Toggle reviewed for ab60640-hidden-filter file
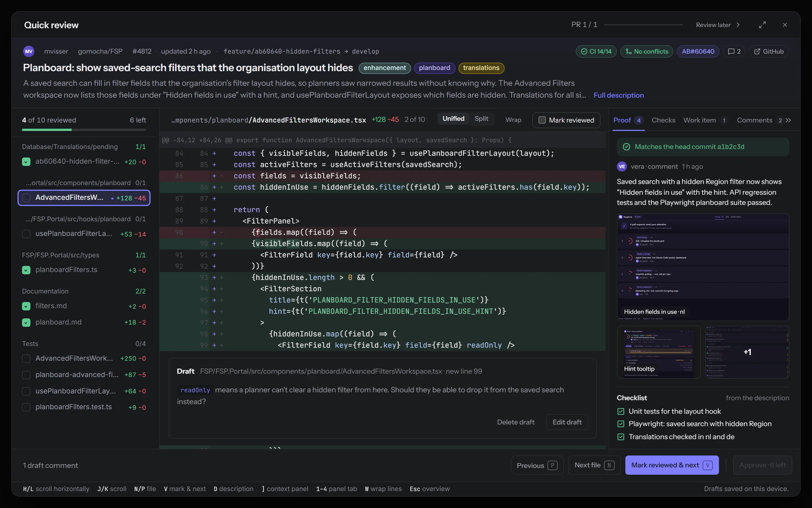Image resolution: width=812 pixels, height=508 pixels. tap(26, 162)
